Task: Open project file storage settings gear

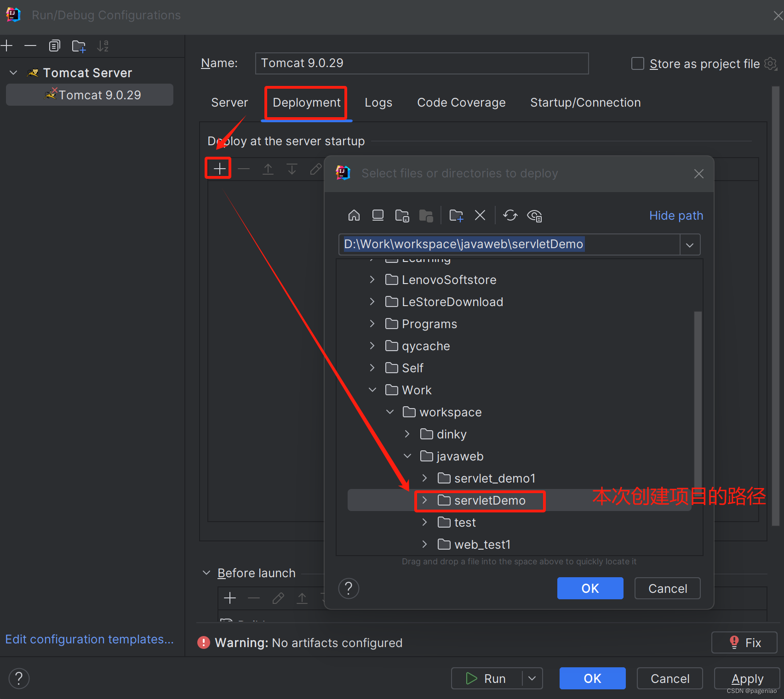Action: tap(771, 63)
